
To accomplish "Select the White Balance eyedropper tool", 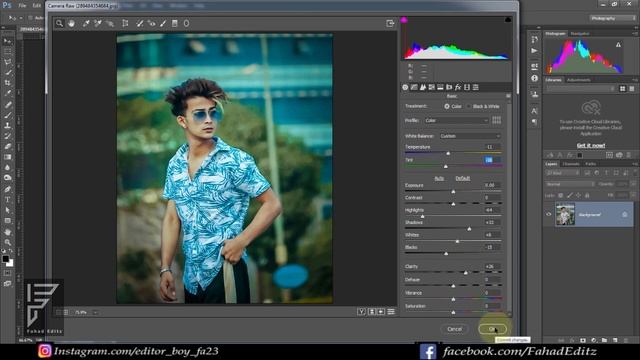I will point(86,24).
